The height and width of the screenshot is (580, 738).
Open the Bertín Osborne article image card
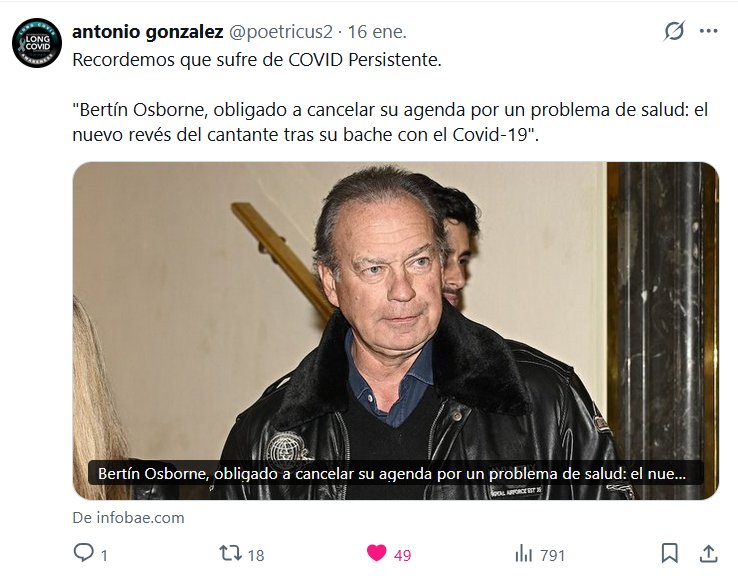click(396, 330)
